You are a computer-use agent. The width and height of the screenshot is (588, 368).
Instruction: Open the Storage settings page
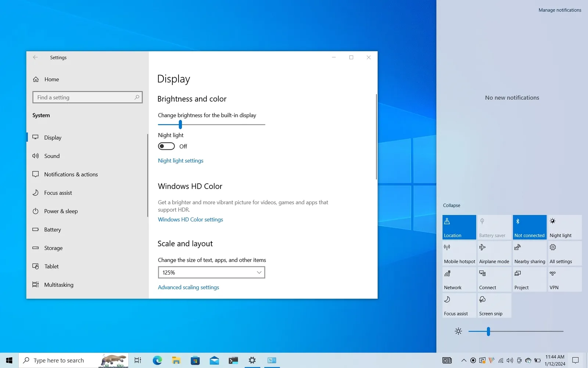tap(53, 248)
